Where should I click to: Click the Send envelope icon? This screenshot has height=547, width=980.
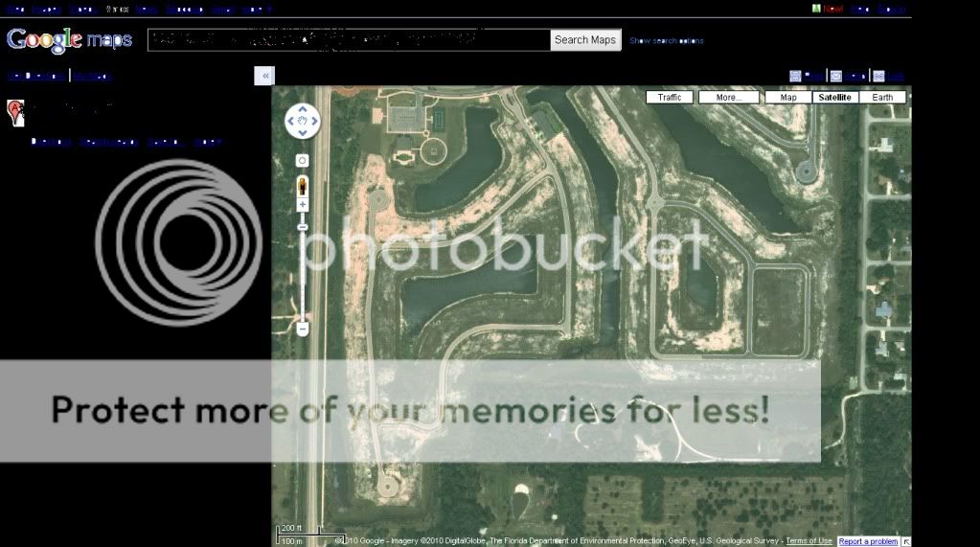pos(836,76)
